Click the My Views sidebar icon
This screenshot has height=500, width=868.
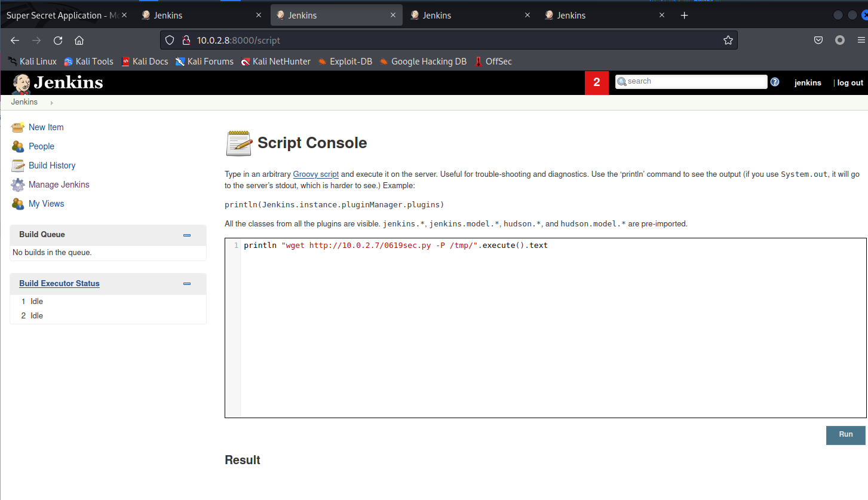point(18,204)
